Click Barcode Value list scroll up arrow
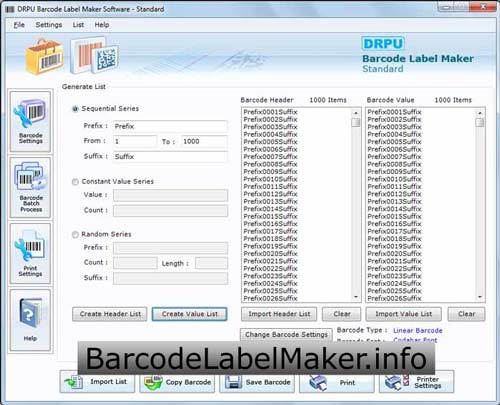The width and height of the screenshot is (500, 405). pyautogui.click(x=480, y=113)
